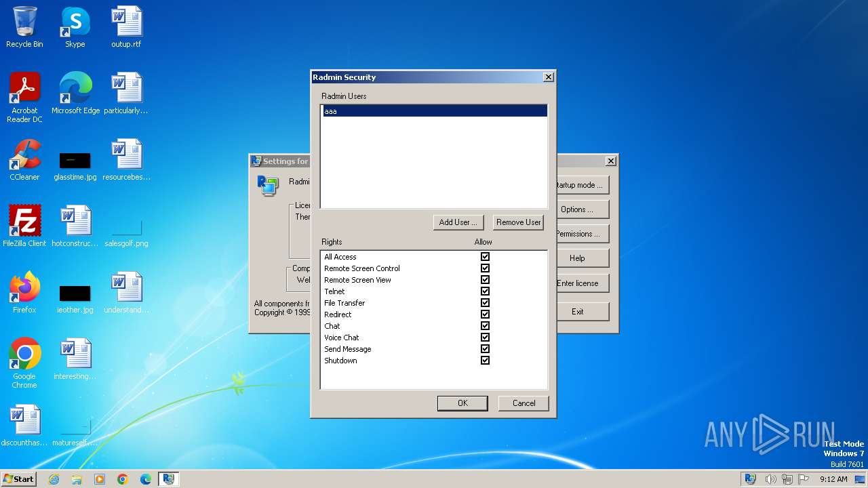Disable the Send Message right
The height and width of the screenshot is (488, 868).
pyautogui.click(x=485, y=349)
